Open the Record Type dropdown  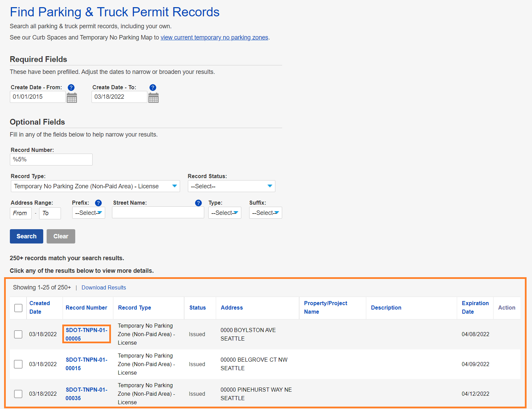click(95, 186)
